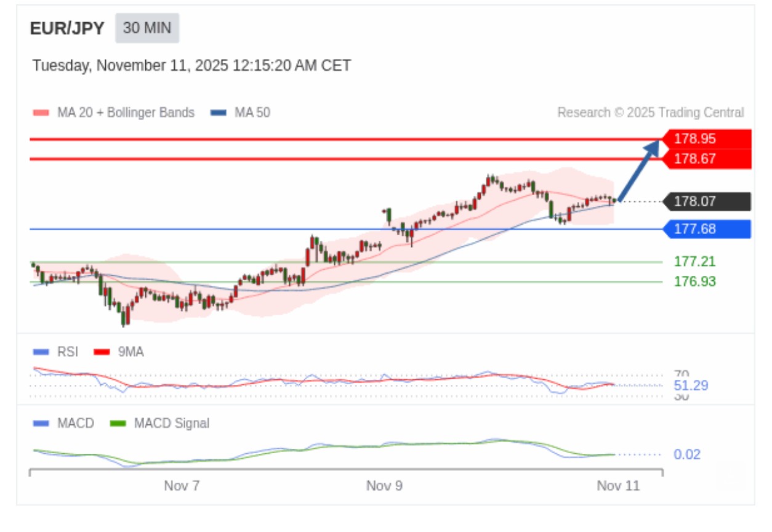Viewport: 772px width, 532px height.
Task: Click the 30 MIN timeframe button
Action: tap(147, 28)
